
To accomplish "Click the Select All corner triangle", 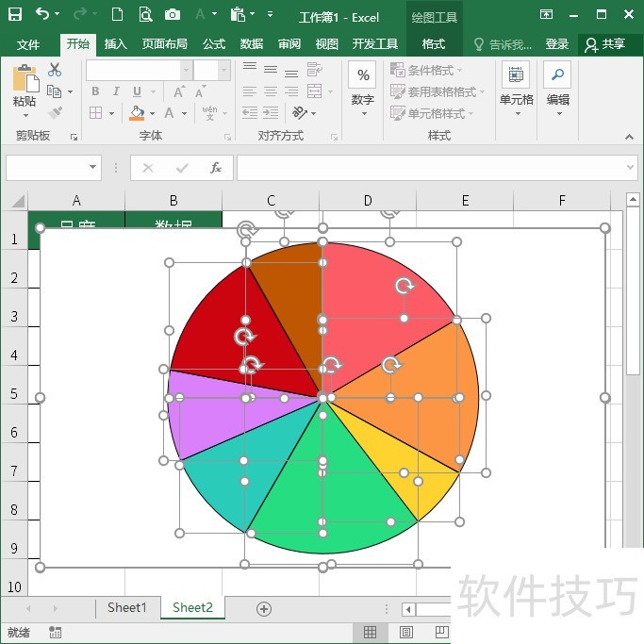I will coord(16,201).
